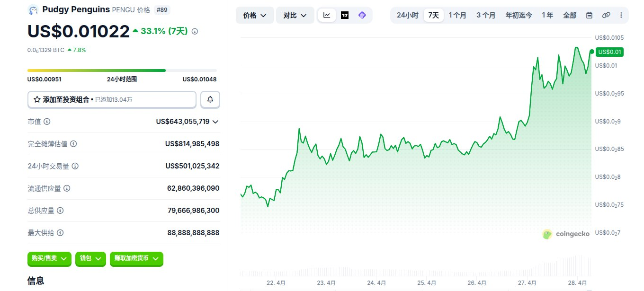Click the 62,860,396,090 circulating supply value
Viewport: 644px width, 291px height.
(193, 188)
